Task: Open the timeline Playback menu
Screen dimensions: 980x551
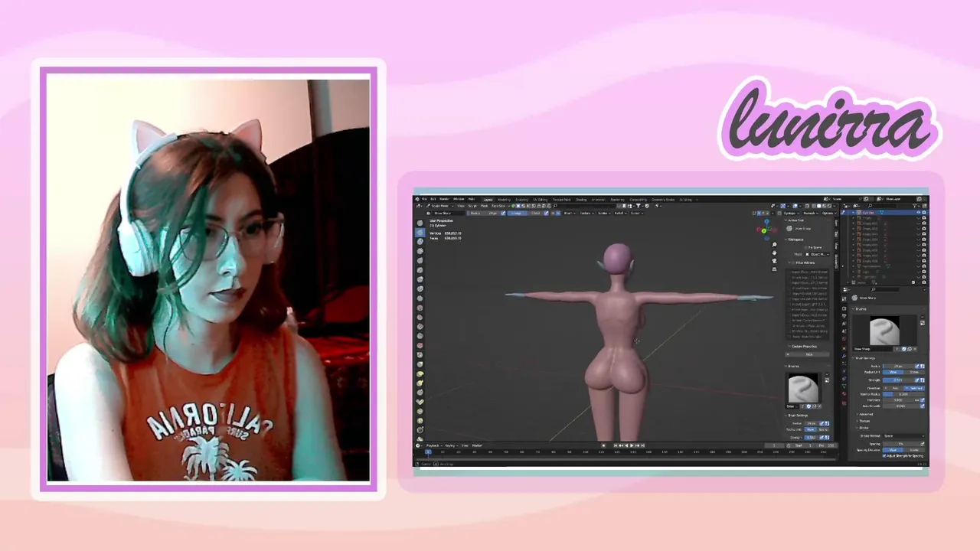Action: click(x=433, y=445)
